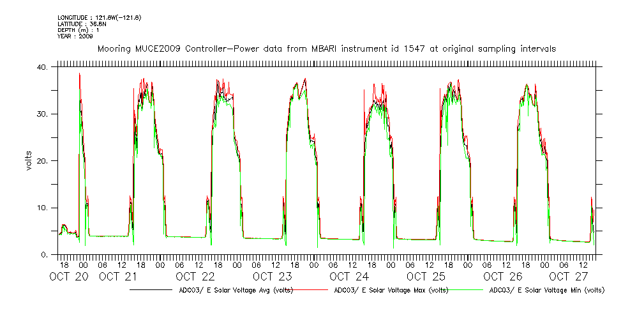Select the OCT 24 date label
Image resolution: width=644 pixels, height=322 pixels.
coord(349,277)
